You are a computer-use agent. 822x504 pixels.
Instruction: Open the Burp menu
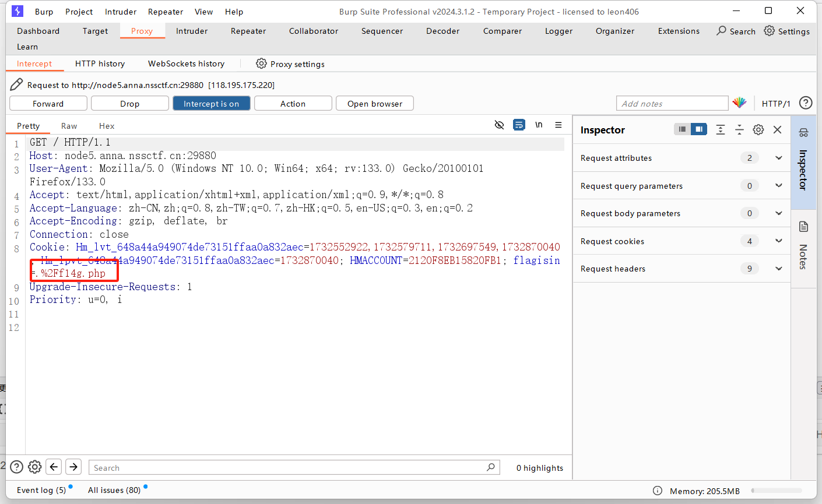[44, 12]
